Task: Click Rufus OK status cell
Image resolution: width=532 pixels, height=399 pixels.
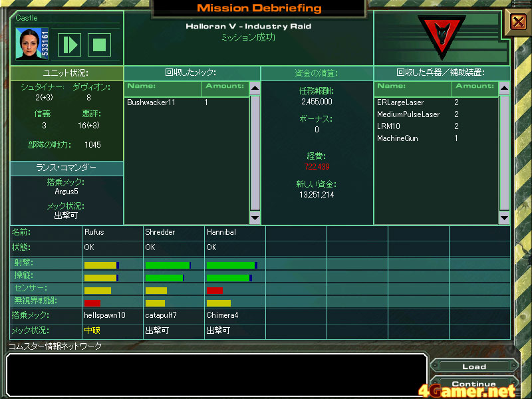Action: [x=112, y=247]
